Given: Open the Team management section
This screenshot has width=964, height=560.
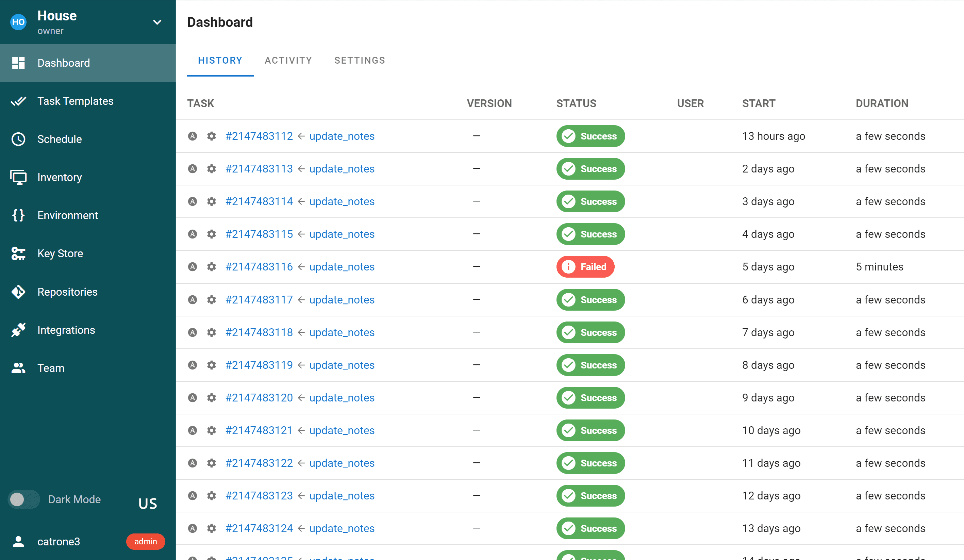Looking at the screenshot, I should click(x=50, y=368).
